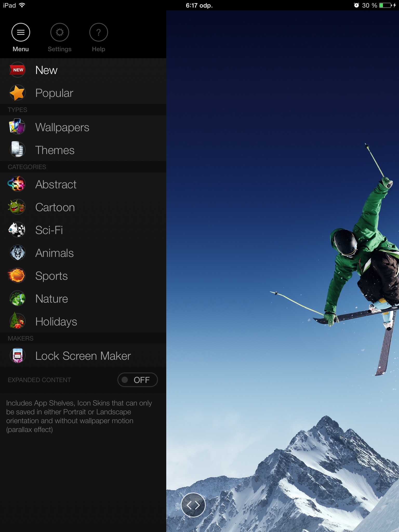Tap the hamburger Menu icon
The height and width of the screenshot is (532, 399).
point(21,32)
